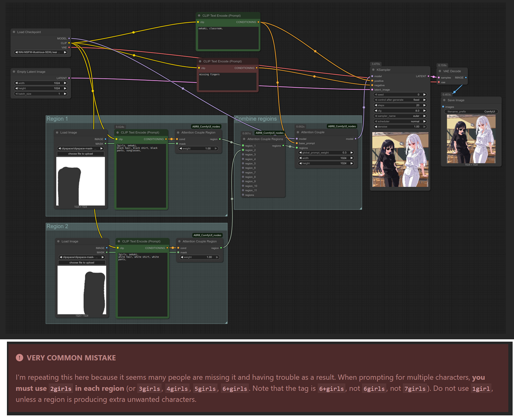
Task: Click the latent_image input socket on KSampler
Action: (x=372, y=90)
